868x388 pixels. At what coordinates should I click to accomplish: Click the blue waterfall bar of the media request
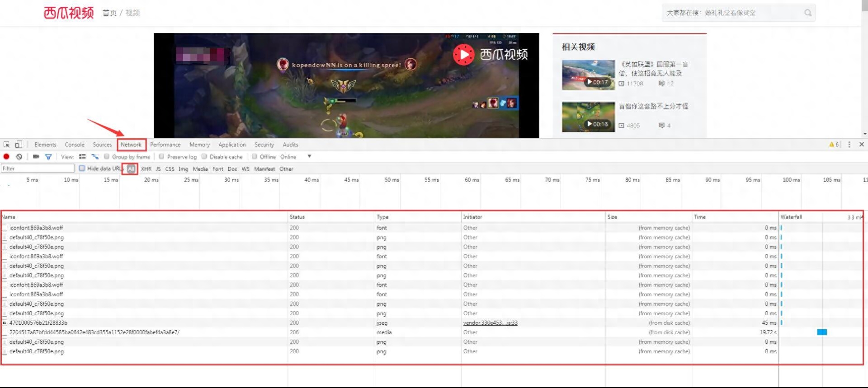(x=822, y=332)
